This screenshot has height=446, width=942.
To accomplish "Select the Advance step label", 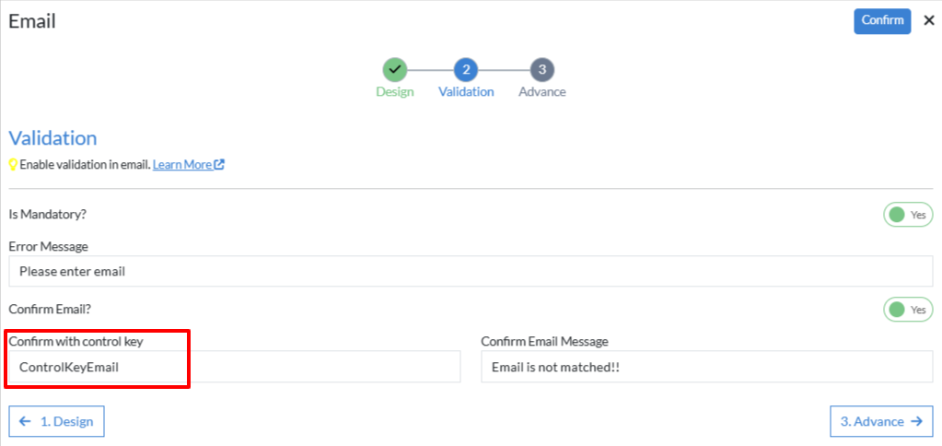I will 542,92.
